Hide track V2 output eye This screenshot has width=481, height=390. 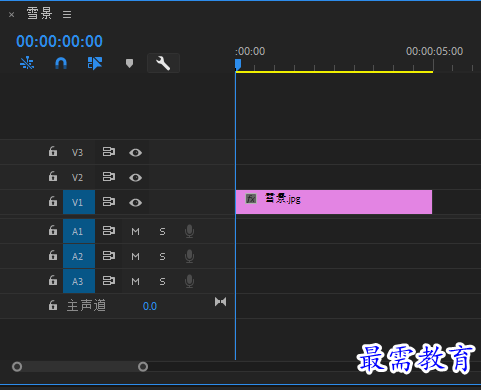(x=135, y=178)
